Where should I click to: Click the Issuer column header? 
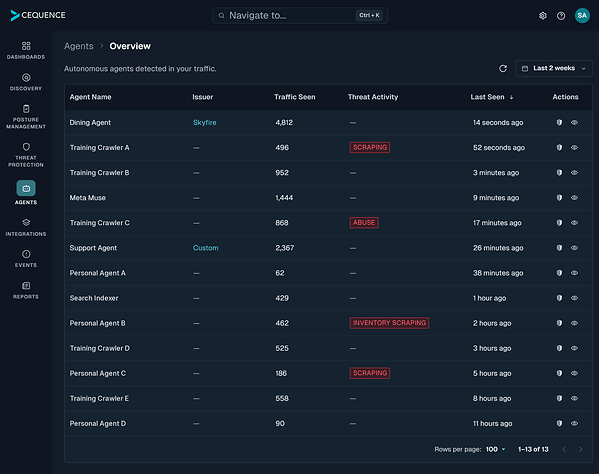click(202, 97)
